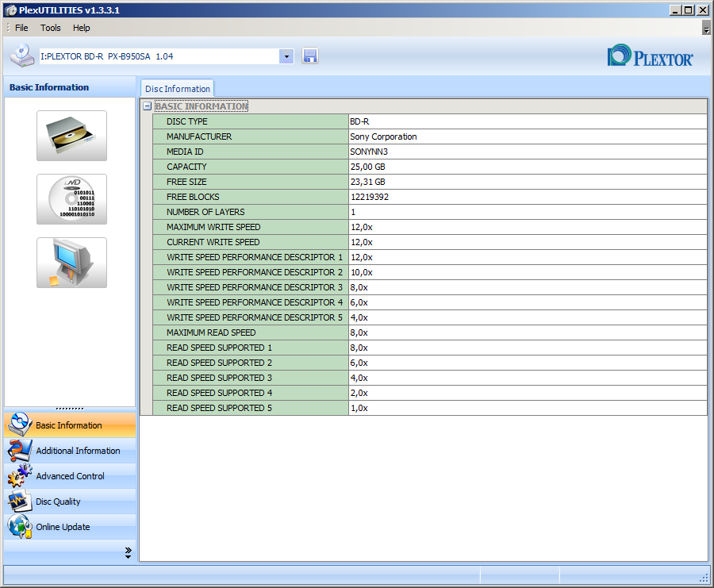
Task: Open the disc information binary CD icon
Action: tap(72, 199)
